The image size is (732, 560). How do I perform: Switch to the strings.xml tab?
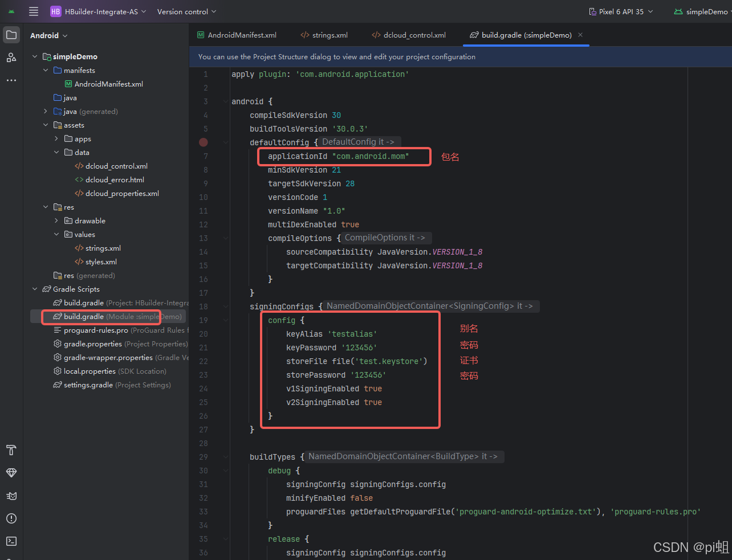tap(324, 35)
